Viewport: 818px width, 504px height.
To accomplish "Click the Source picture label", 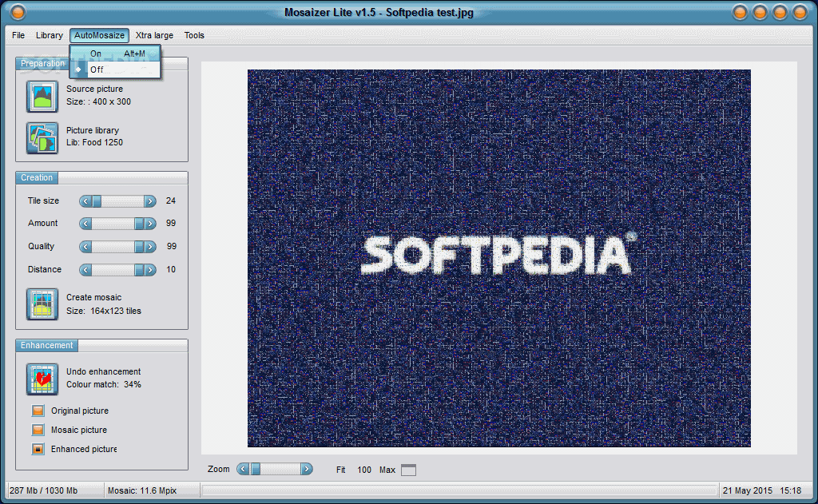I will click(94, 89).
